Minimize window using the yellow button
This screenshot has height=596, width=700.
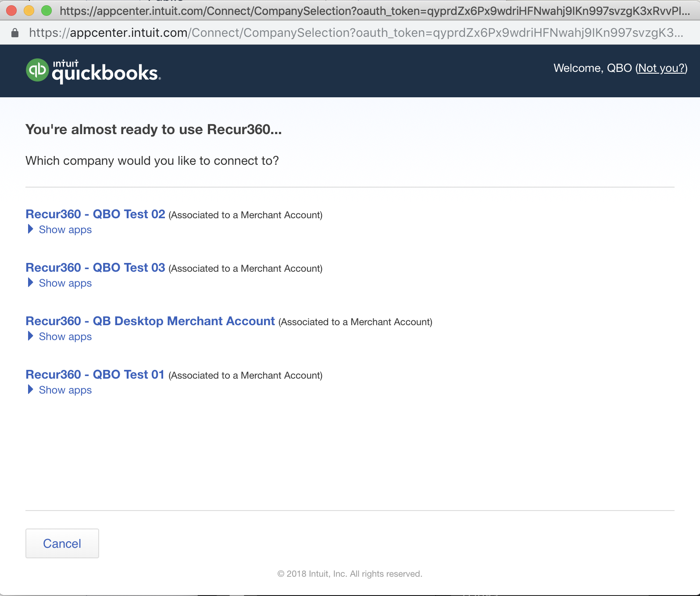click(29, 11)
